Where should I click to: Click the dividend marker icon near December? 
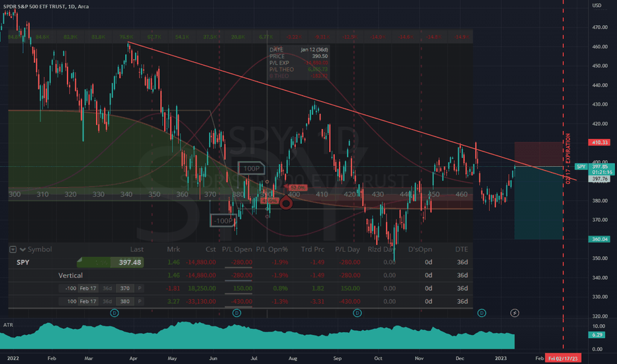coord(482,313)
